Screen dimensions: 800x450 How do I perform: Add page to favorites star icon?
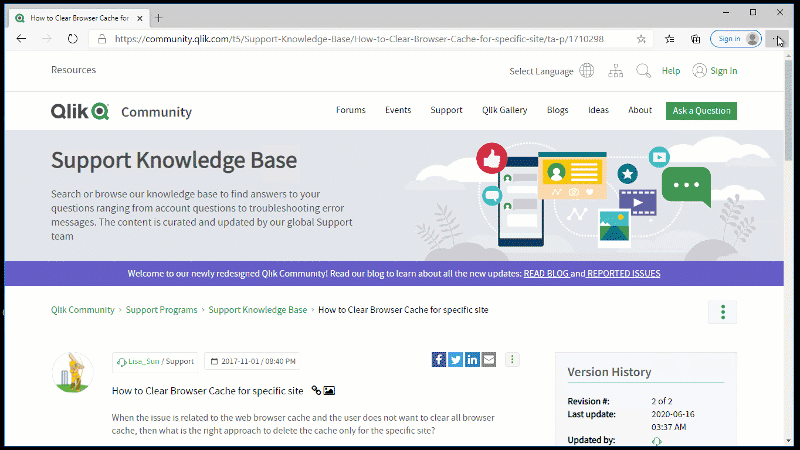point(641,39)
